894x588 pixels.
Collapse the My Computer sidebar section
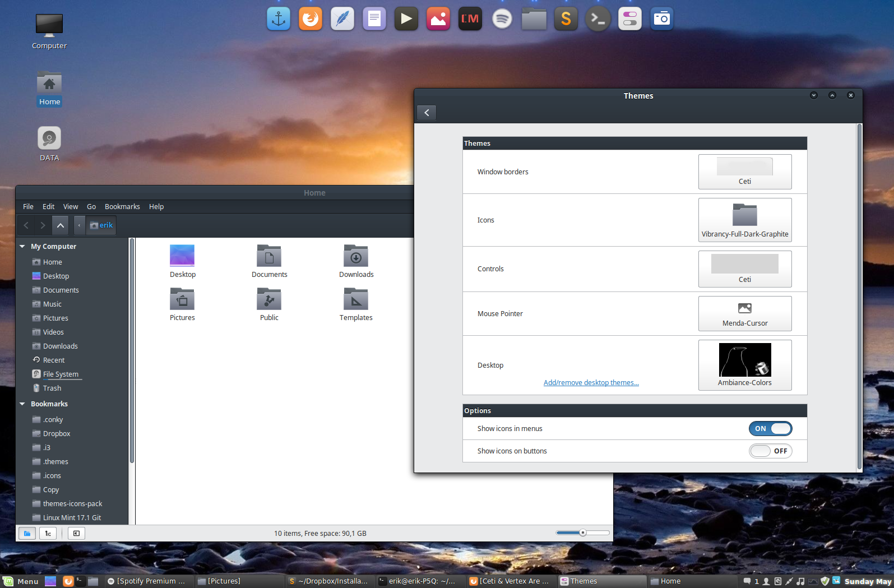[x=22, y=247]
